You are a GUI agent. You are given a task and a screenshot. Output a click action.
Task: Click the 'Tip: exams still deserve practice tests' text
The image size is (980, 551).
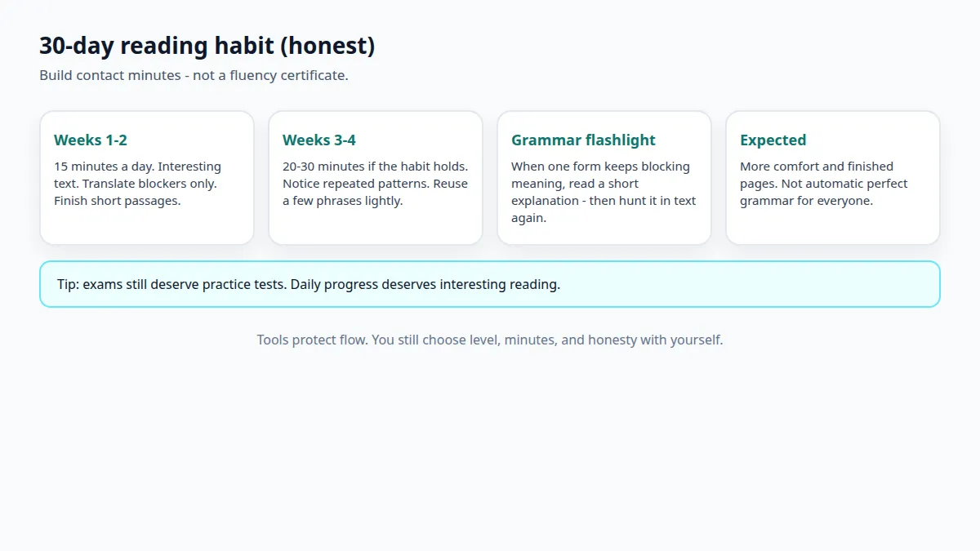(171, 285)
